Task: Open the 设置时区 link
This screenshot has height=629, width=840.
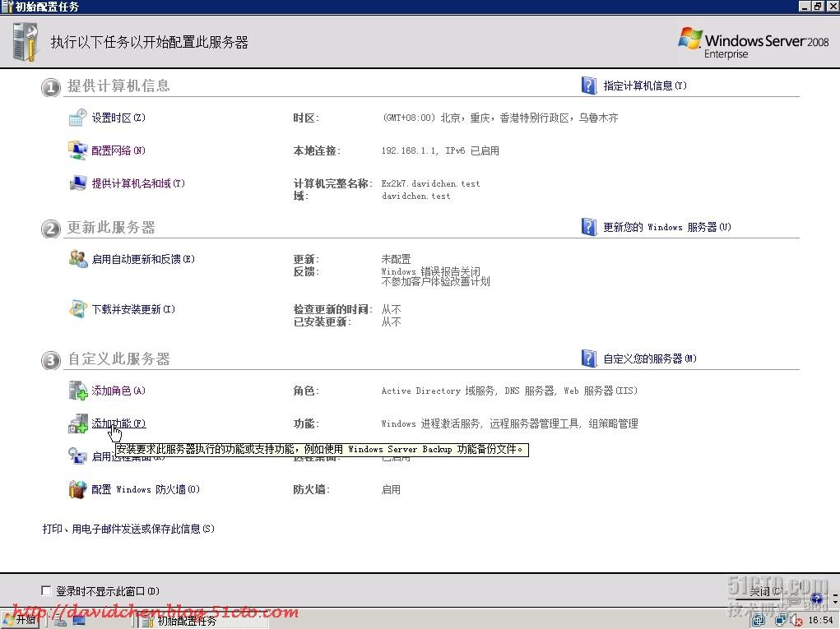Action: (x=118, y=118)
